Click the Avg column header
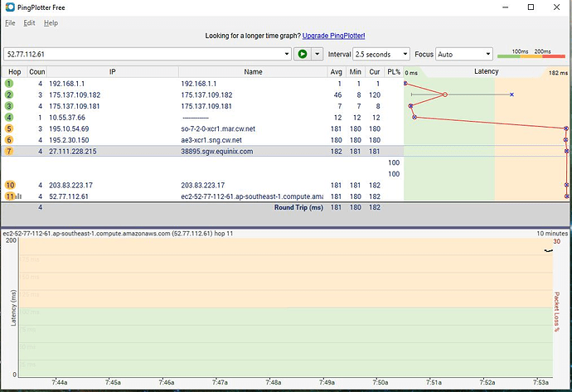This screenshot has width=572, height=392. [x=337, y=72]
